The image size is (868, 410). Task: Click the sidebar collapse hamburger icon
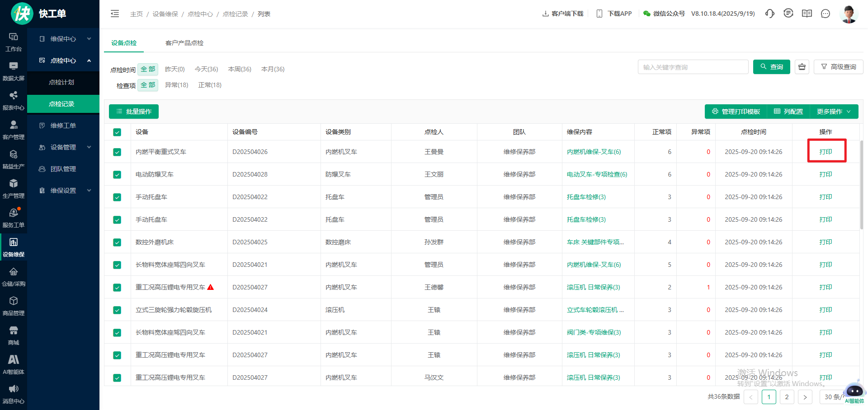pos(115,14)
